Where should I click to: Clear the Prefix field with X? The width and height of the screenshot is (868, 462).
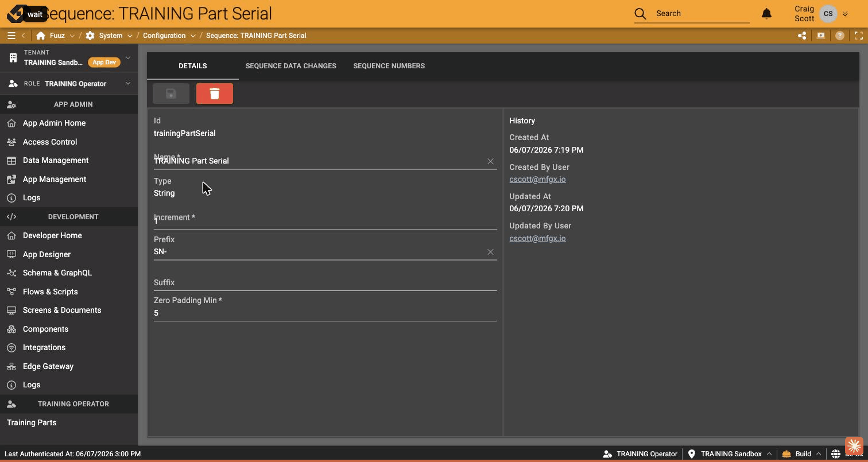[x=490, y=252]
